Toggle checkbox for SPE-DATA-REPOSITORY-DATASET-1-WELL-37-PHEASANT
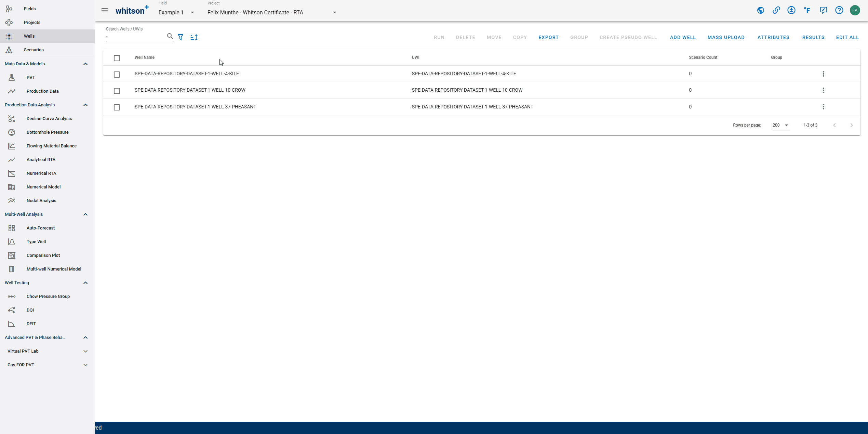Viewport: 868px width, 434px height. point(117,107)
